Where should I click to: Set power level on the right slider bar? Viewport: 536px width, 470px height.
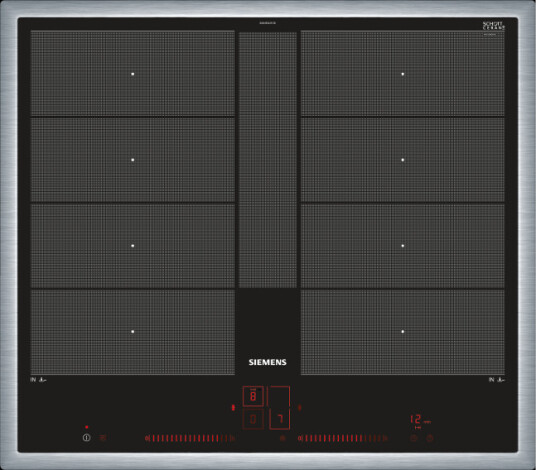(x=343, y=438)
